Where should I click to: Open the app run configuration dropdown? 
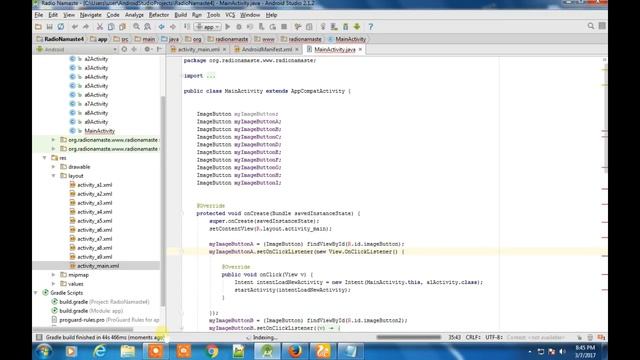(207, 27)
